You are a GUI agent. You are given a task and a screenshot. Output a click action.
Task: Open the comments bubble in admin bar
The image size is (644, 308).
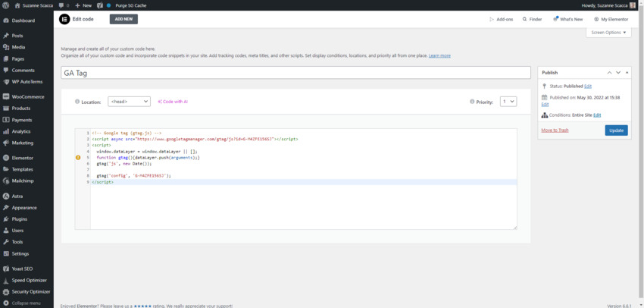(x=64, y=6)
